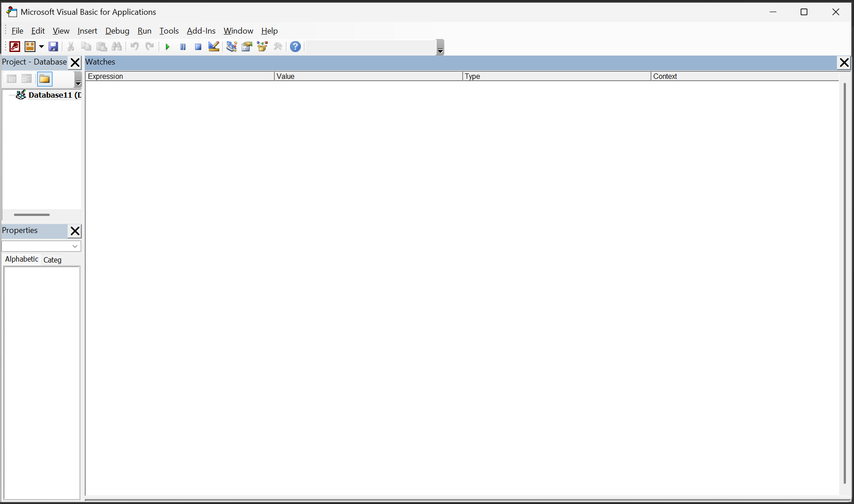Close the Project - Database panel
The image size is (854, 504).
pos(75,62)
